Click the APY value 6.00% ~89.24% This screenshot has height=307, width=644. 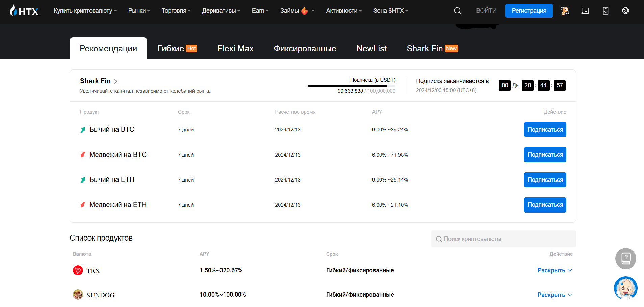point(390,130)
